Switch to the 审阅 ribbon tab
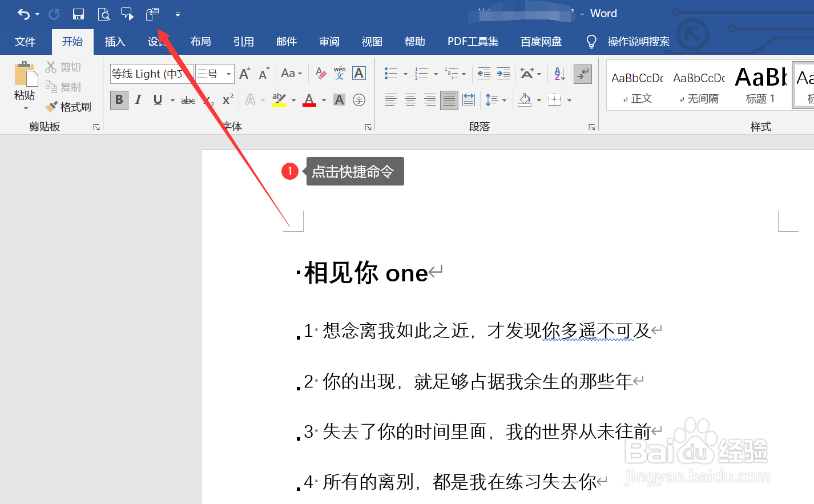 329,41
